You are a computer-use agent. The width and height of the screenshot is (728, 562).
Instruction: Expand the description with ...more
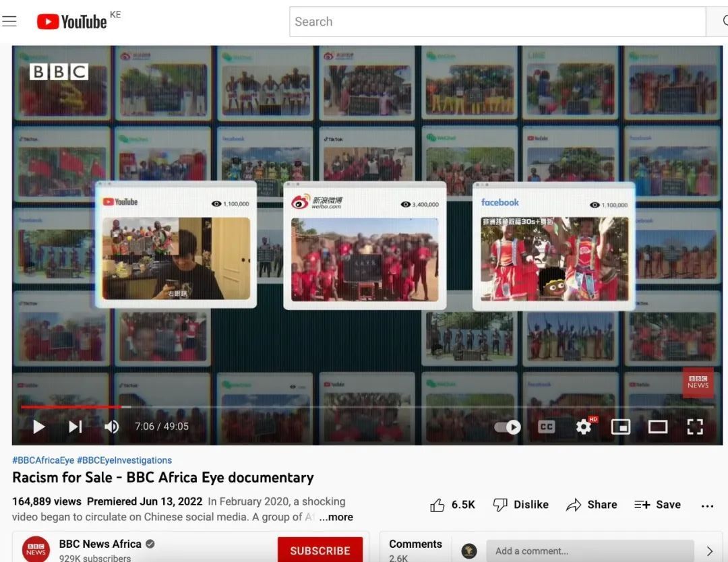pyautogui.click(x=336, y=517)
